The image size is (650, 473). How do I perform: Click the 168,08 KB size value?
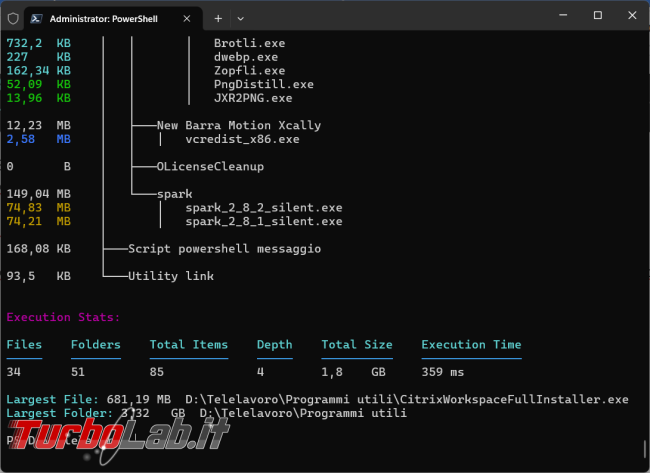coord(39,248)
